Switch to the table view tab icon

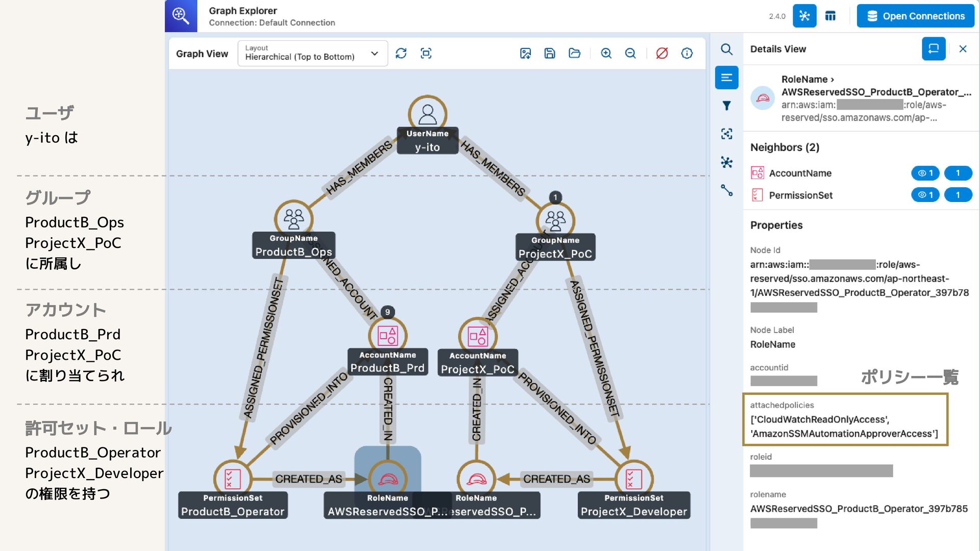(830, 16)
